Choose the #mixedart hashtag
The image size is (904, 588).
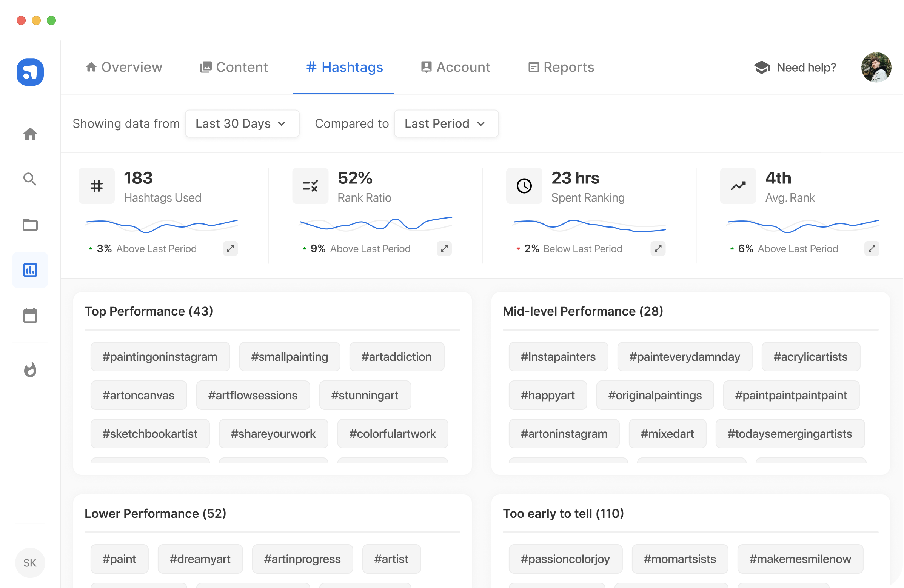(x=667, y=433)
